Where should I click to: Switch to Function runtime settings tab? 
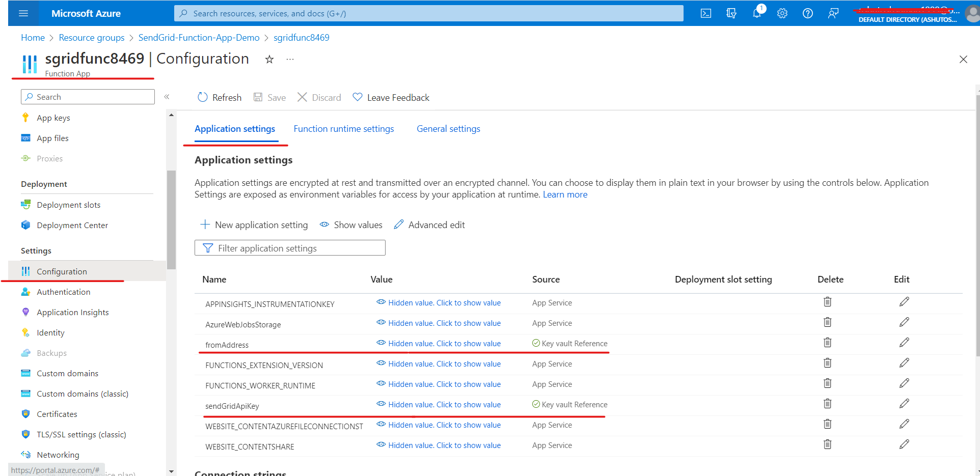(343, 128)
